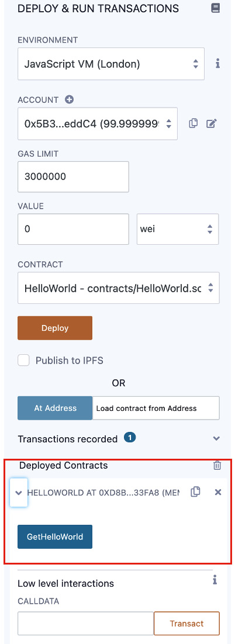
Task: Click the Low level interactions info icon
Action: pyautogui.click(x=215, y=580)
